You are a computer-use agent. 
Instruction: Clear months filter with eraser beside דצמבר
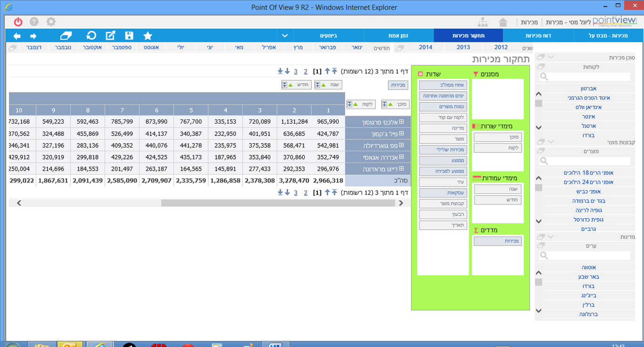click(13, 47)
